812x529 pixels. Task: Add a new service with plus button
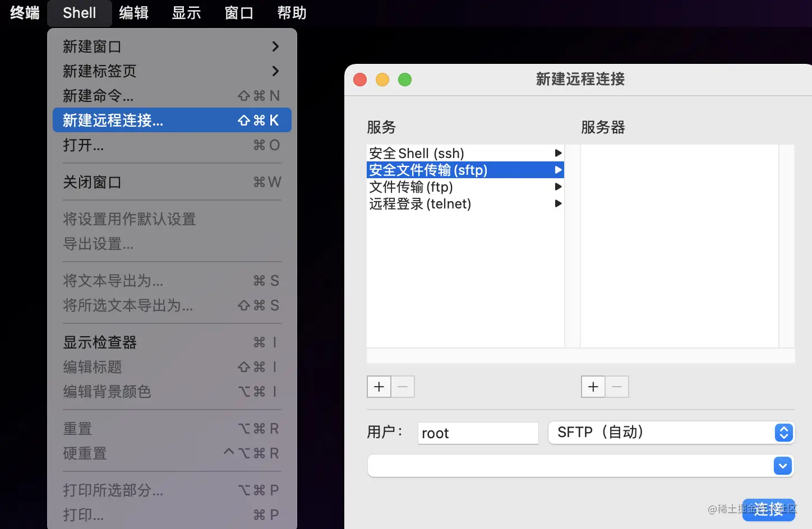coord(379,387)
